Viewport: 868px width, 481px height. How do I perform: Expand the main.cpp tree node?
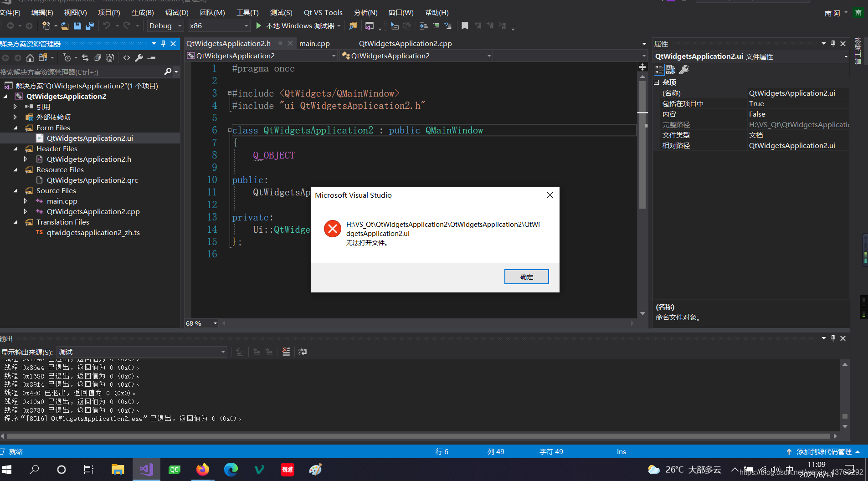(26, 201)
